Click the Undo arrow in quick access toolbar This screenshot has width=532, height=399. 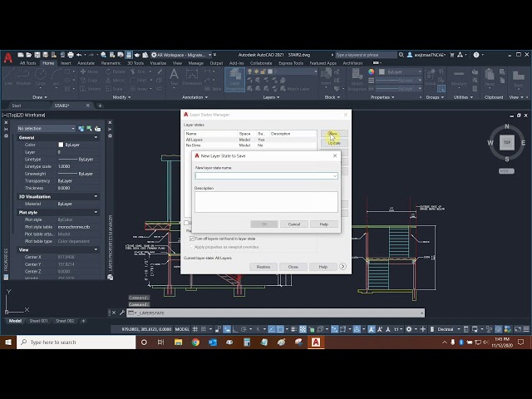(x=79, y=55)
